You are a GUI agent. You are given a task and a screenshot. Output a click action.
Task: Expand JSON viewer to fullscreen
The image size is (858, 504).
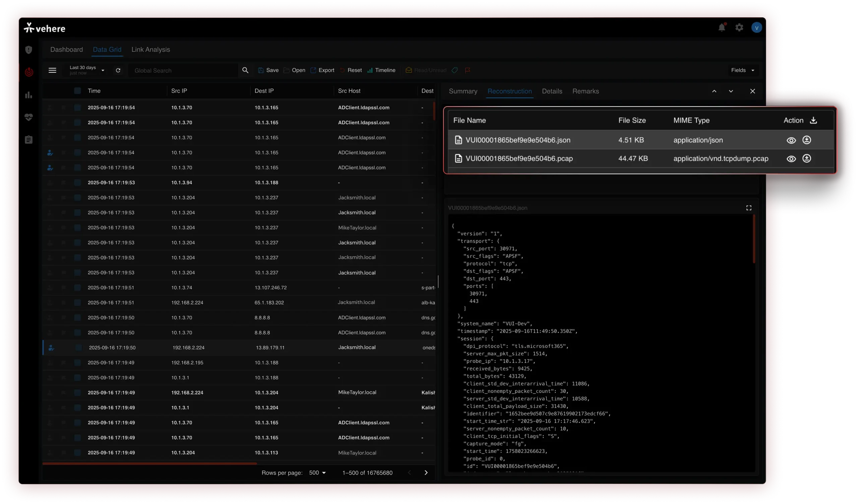tap(749, 208)
